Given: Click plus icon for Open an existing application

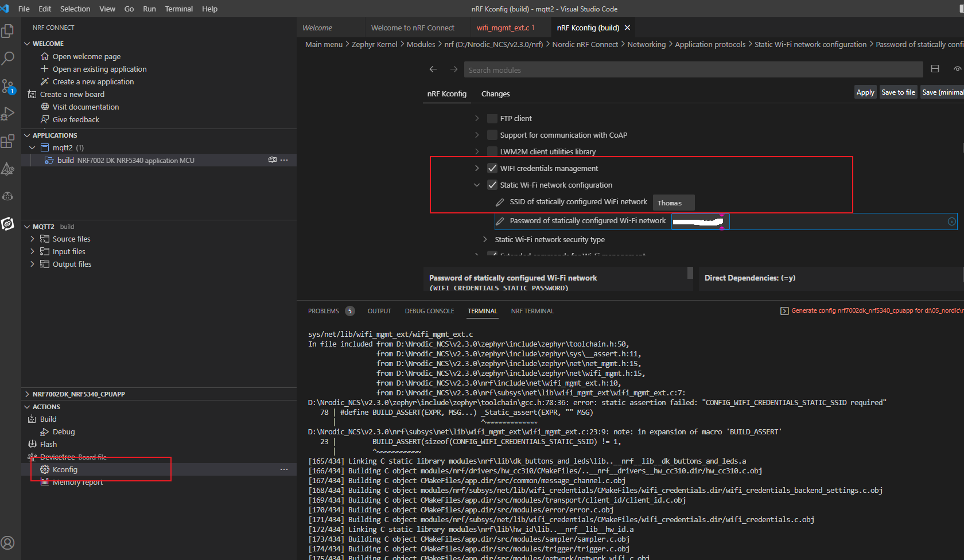Looking at the screenshot, I should (x=45, y=69).
